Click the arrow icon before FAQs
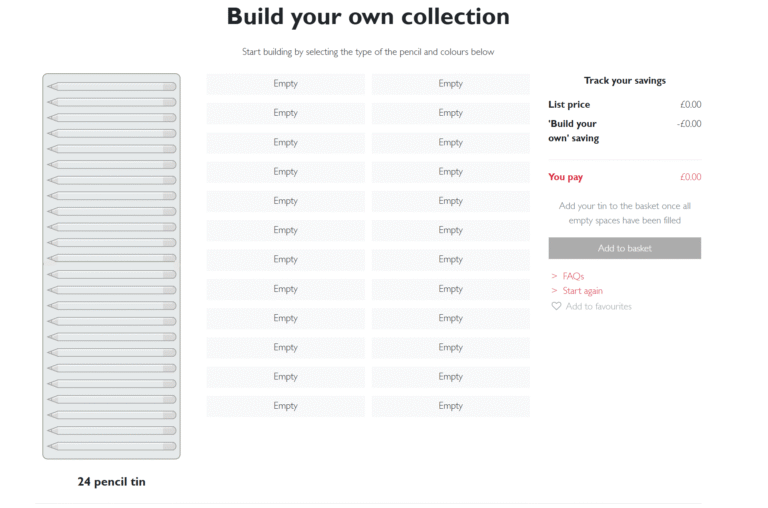768x508 pixels. point(555,276)
